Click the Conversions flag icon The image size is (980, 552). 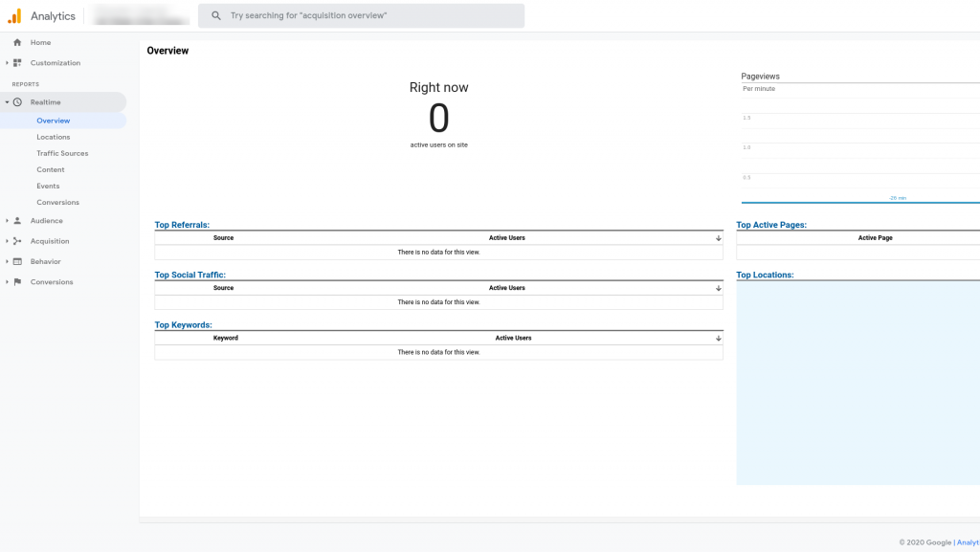[x=17, y=282]
